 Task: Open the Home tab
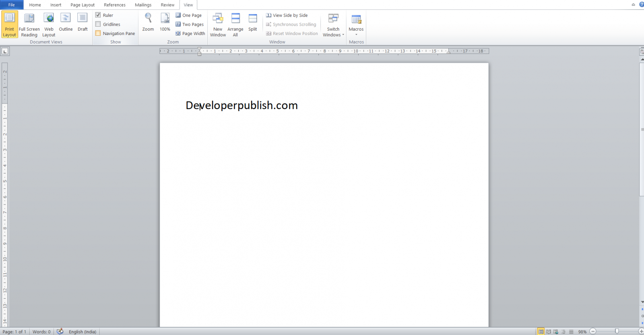35,5
